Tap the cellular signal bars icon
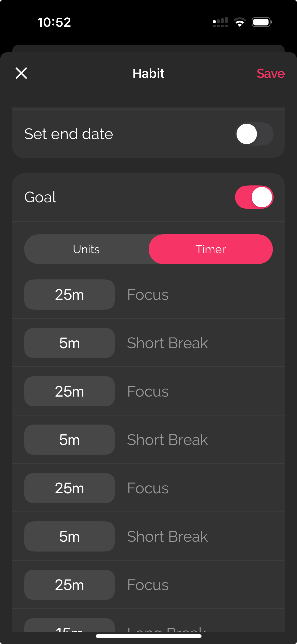The image size is (297, 644). (x=220, y=22)
